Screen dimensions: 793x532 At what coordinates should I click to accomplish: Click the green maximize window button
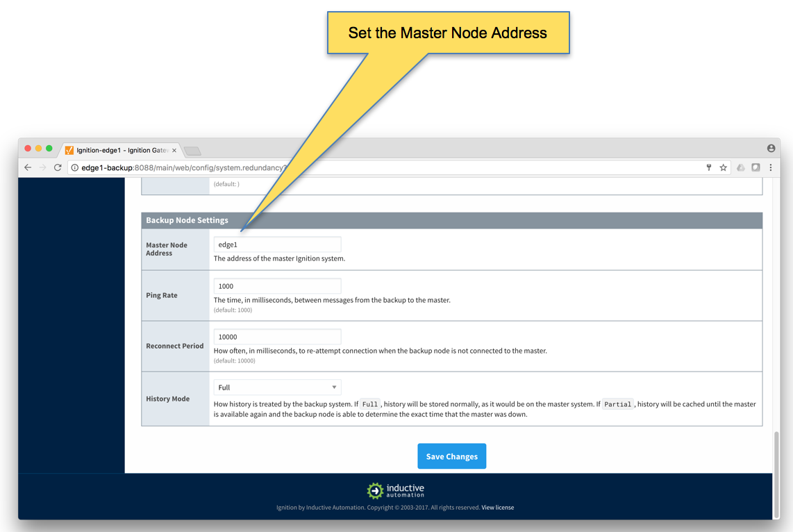pyautogui.click(x=49, y=148)
